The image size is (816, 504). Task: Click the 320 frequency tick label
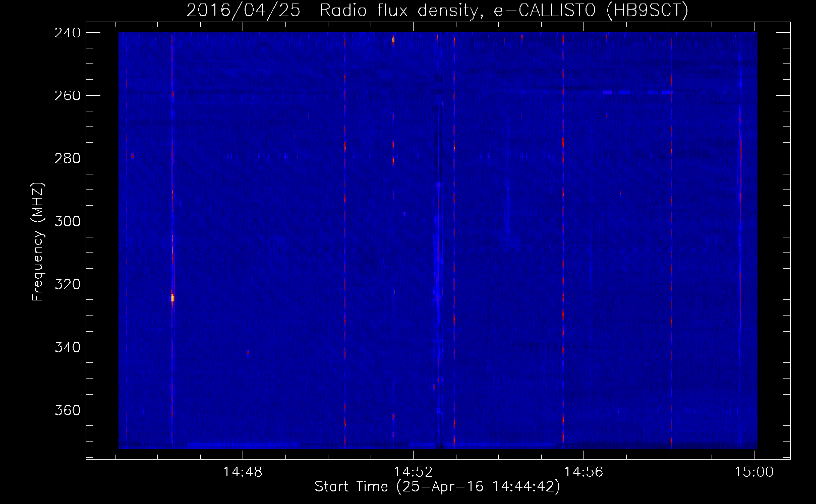(68, 285)
